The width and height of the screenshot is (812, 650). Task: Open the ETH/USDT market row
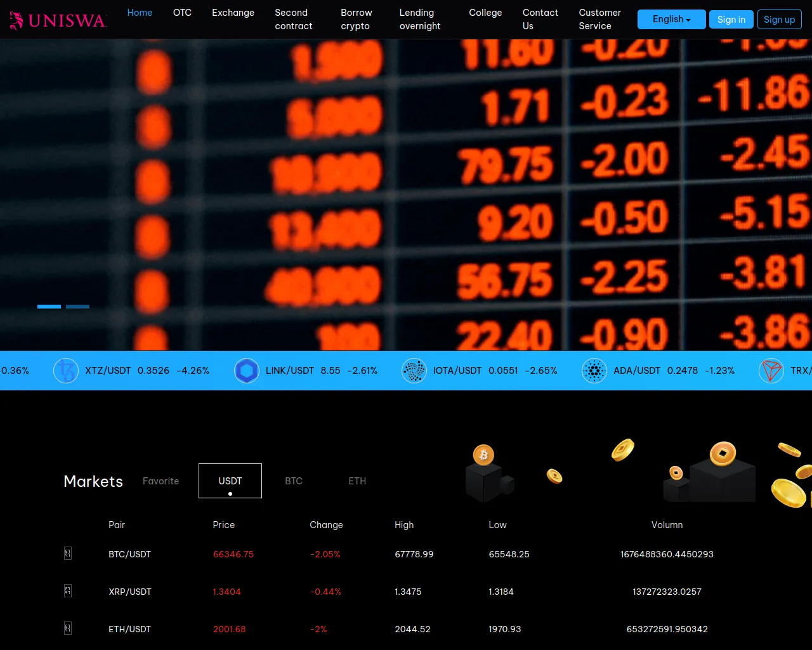click(406, 629)
